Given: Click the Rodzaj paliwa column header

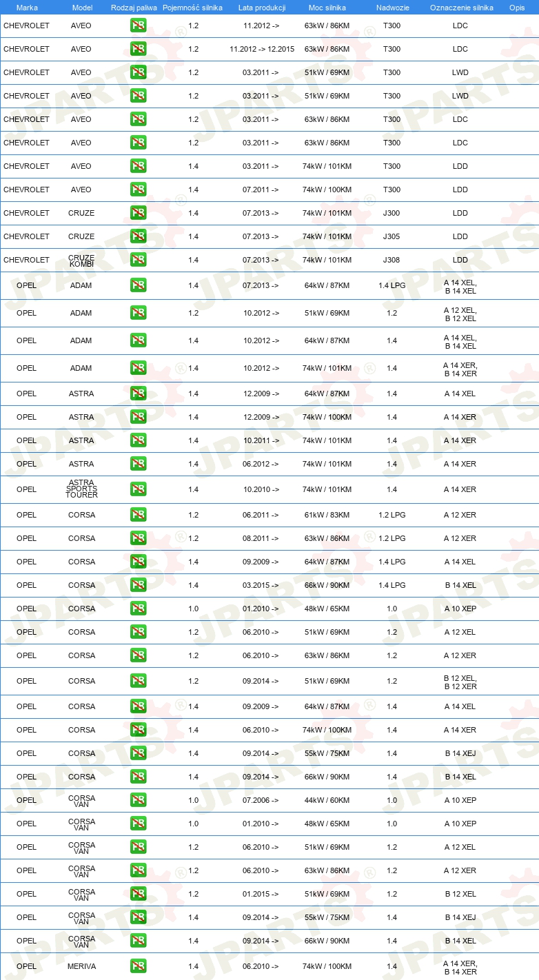Looking at the screenshot, I should 134,7.
